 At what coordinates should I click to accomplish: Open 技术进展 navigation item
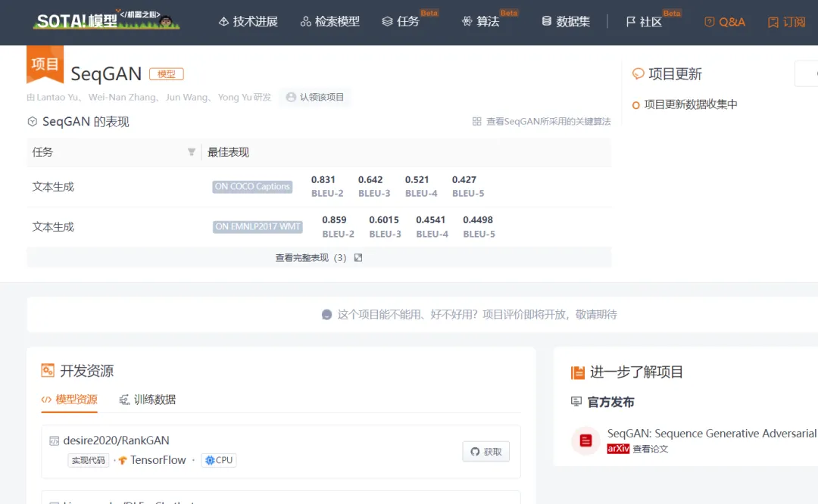pos(248,21)
